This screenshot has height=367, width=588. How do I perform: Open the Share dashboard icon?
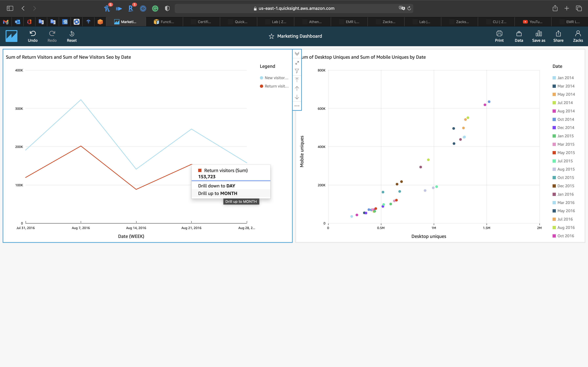558,33
